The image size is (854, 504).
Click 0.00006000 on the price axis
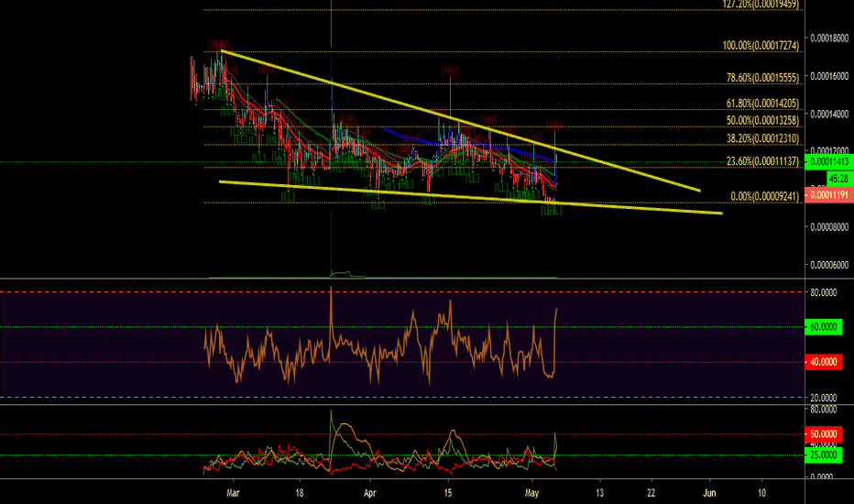click(x=829, y=265)
